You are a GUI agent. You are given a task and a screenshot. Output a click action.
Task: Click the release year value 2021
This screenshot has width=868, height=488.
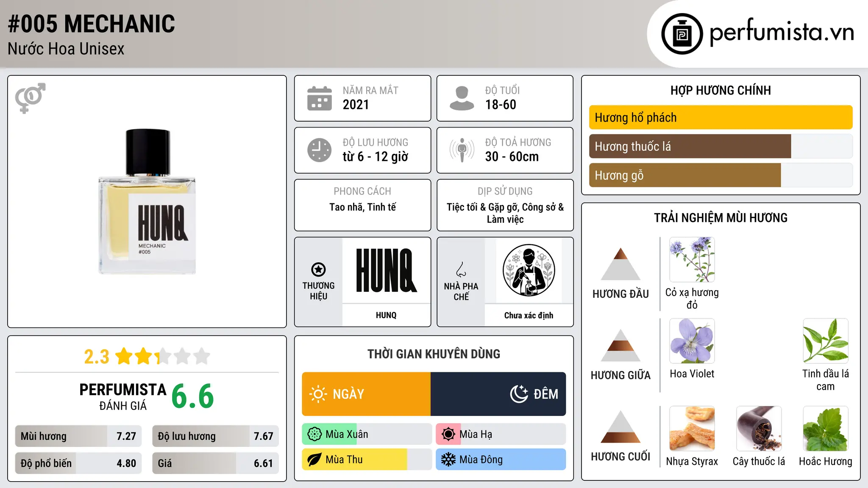point(356,105)
